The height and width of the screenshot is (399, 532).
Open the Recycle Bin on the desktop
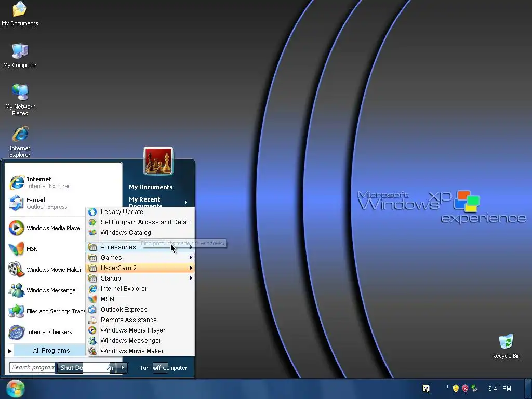point(506,347)
